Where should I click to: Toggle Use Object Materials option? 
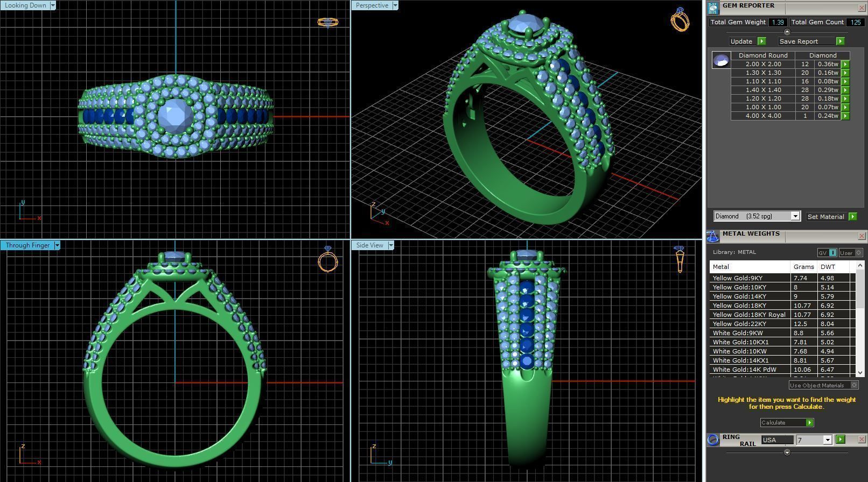(x=823, y=385)
